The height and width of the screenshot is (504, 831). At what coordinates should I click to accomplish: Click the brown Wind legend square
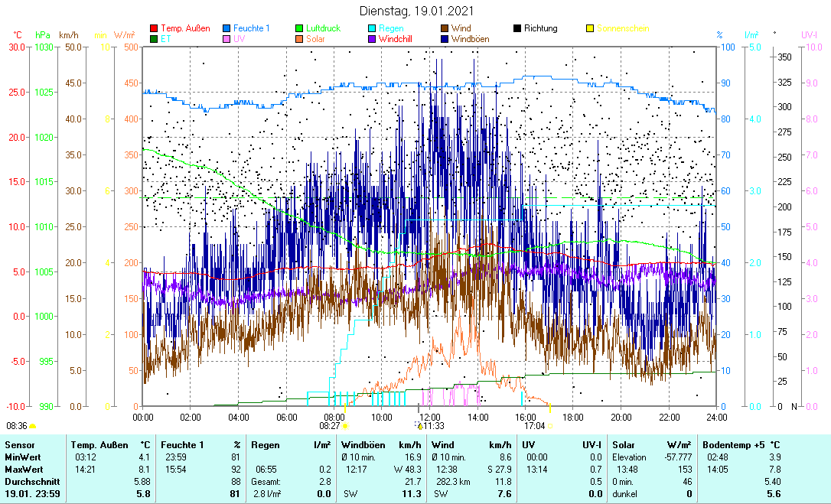(445, 28)
